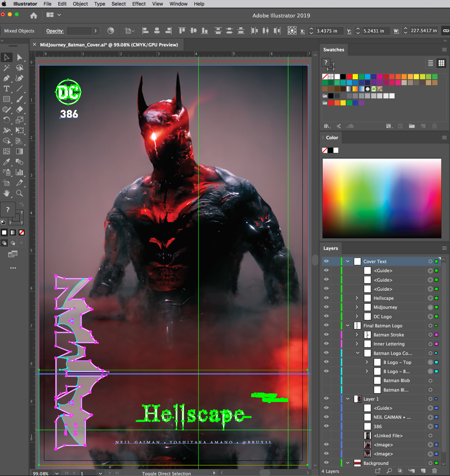Toggle visibility of 386 object
The height and width of the screenshot is (476, 450).
pyautogui.click(x=326, y=426)
